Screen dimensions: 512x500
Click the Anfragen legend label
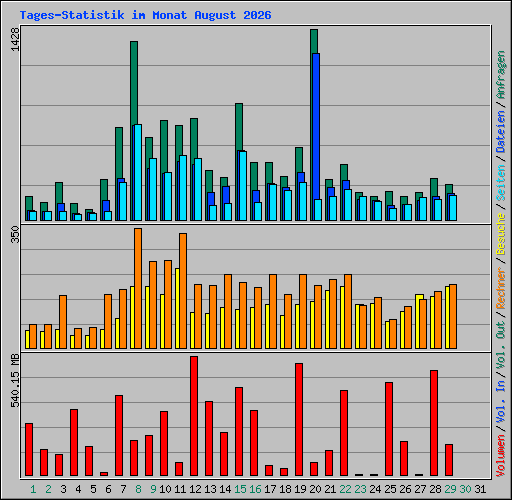[x=501, y=75]
